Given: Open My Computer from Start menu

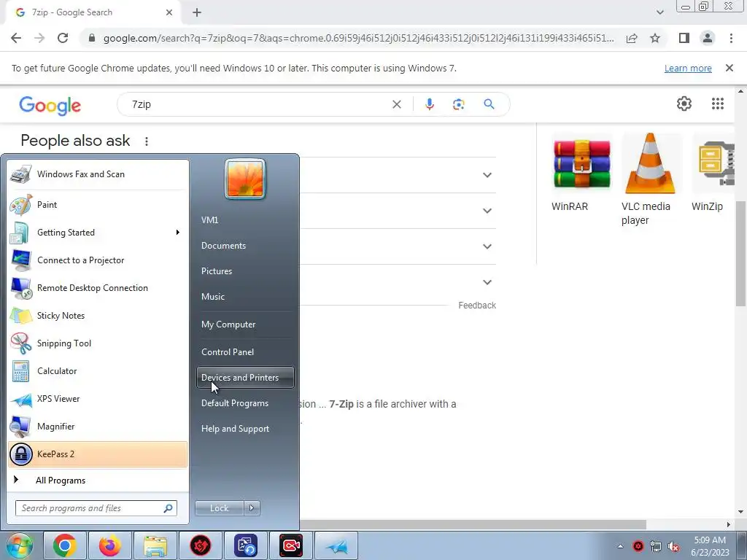Looking at the screenshot, I should (245, 324).
